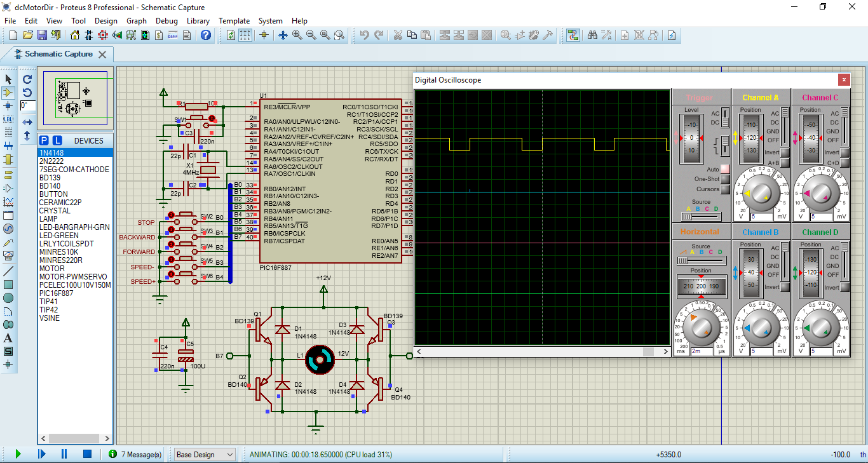Toggle Channel A Invert button
868x463 pixels.
pos(785,152)
